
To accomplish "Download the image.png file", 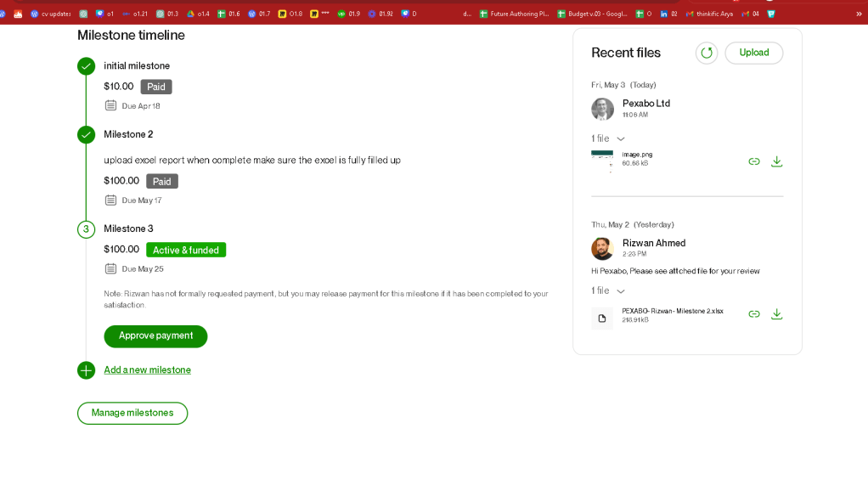I will point(776,161).
